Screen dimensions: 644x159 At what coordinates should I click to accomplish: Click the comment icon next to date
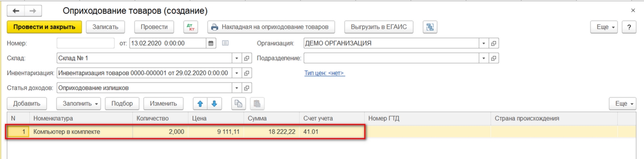[225, 43]
